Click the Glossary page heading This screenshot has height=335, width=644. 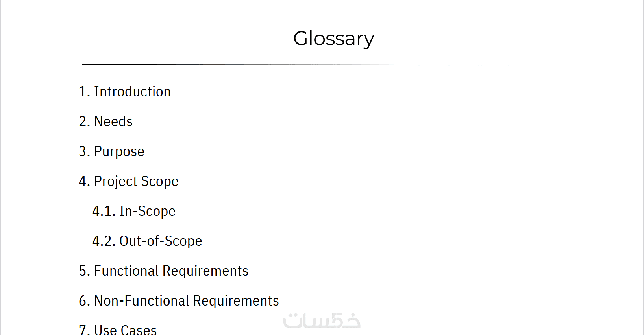[333, 39]
